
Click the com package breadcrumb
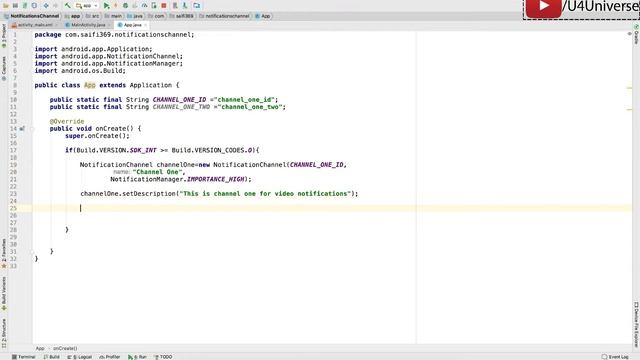coord(156,16)
